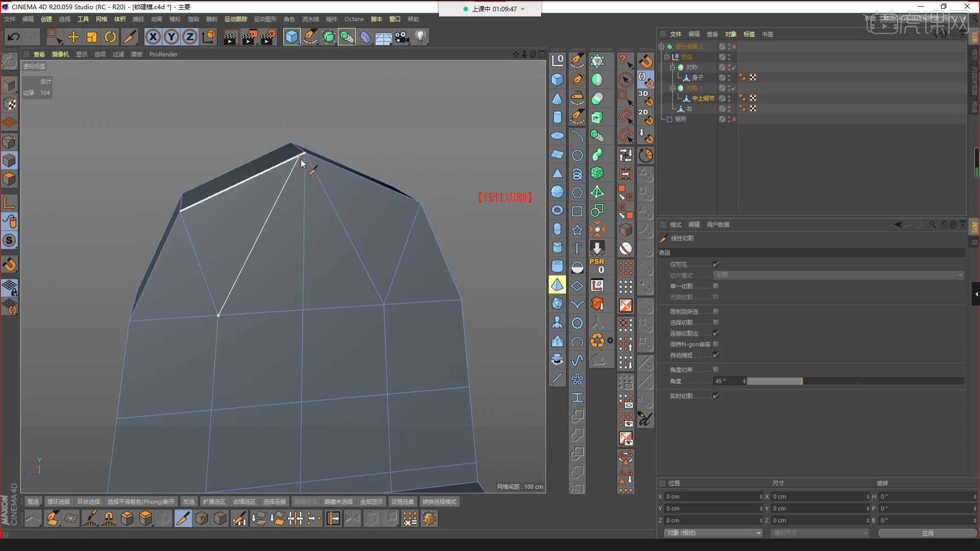Screen dimensions: 980x551
Task: Select the Line Cut knife tool in bottom toolbar
Action: pyautogui.click(x=183, y=519)
